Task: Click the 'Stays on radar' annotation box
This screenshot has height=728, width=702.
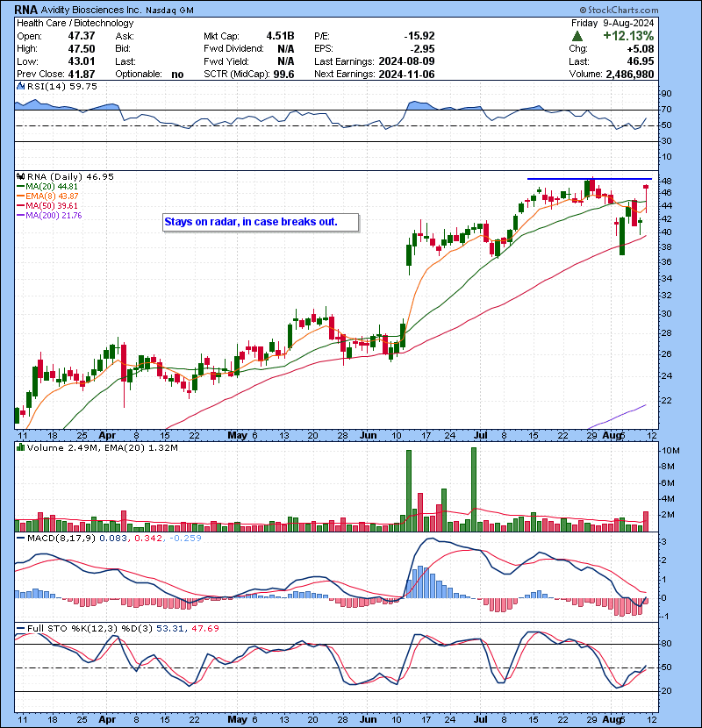Action: coord(261,222)
